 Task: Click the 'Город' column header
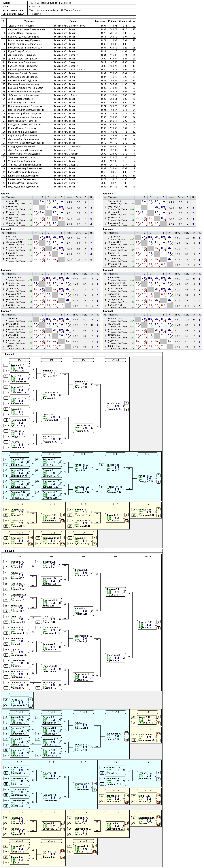[x=73, y=21]
